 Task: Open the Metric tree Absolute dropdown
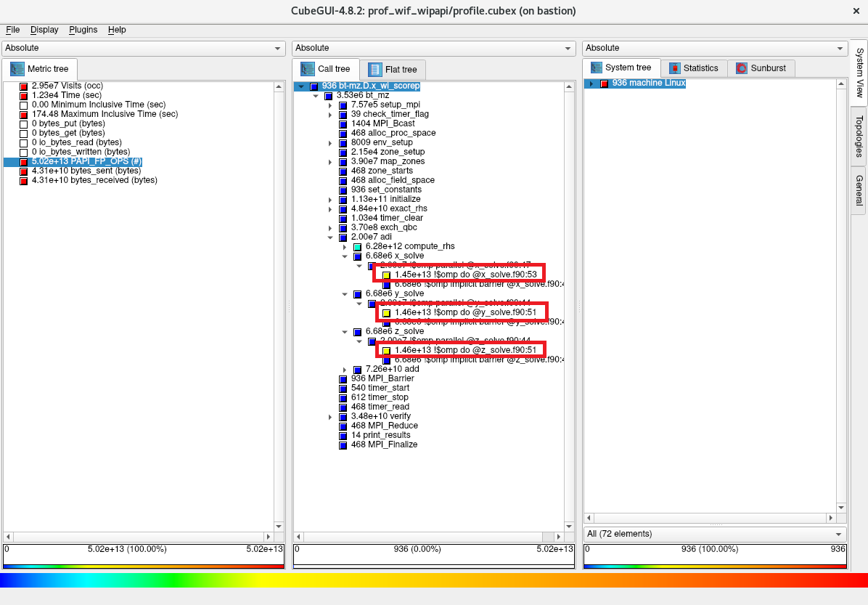pos(144,48)
